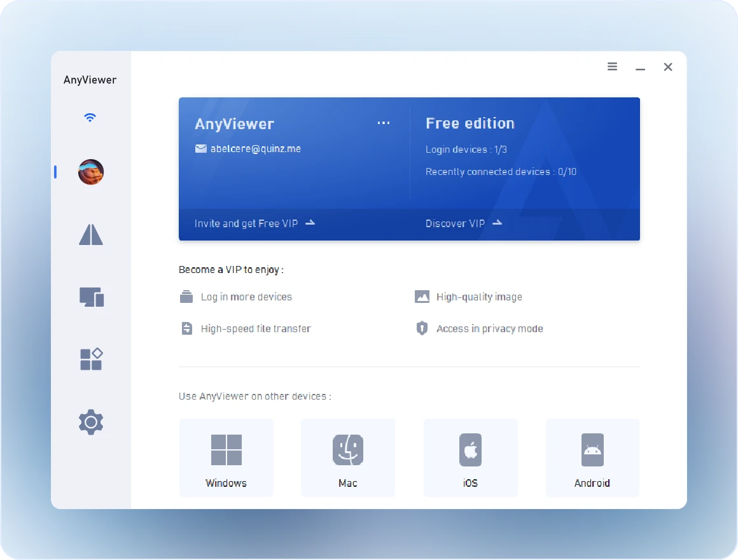Close the AnyViewer window
The height and width of the screenshot is (560, 738).
668,67
